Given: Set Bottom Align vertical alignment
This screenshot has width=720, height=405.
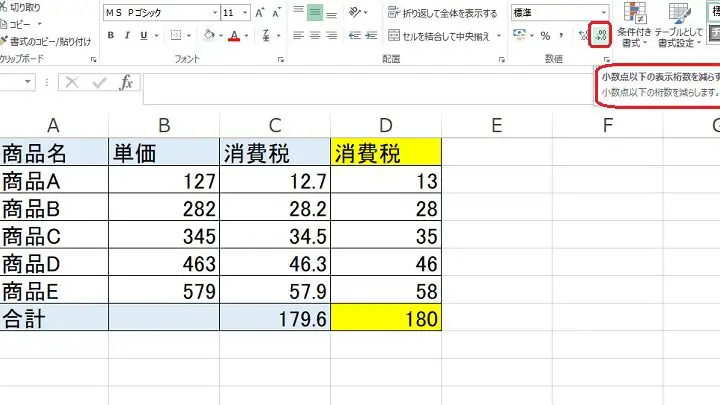Looking at the screenshot, I should [x=332, y=13].
